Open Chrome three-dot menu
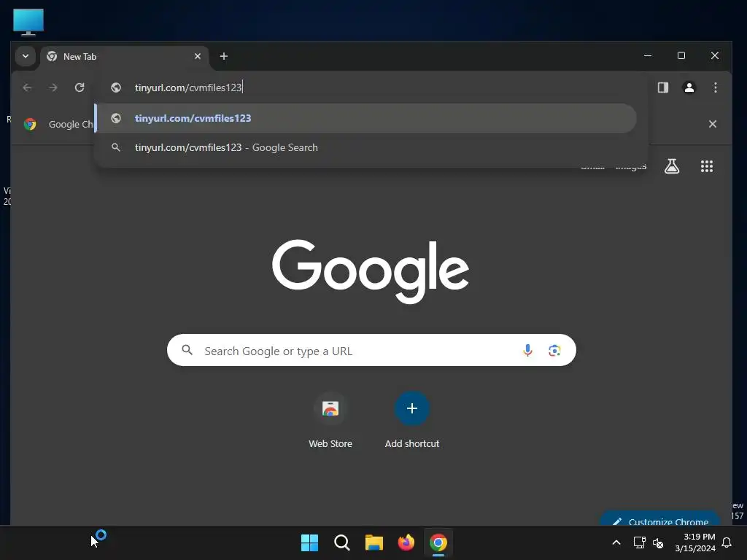The image size is (747, 560). click(x=715, y=87)
